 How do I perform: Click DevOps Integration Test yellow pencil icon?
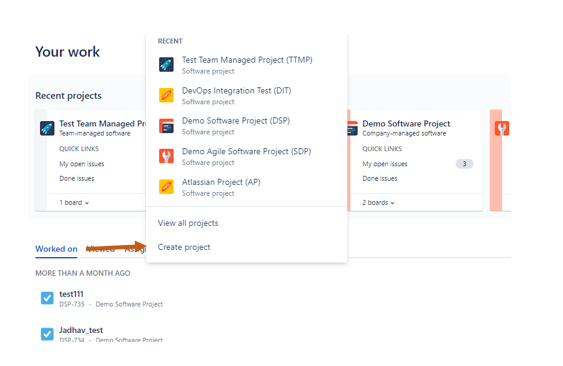pos(166,95)
